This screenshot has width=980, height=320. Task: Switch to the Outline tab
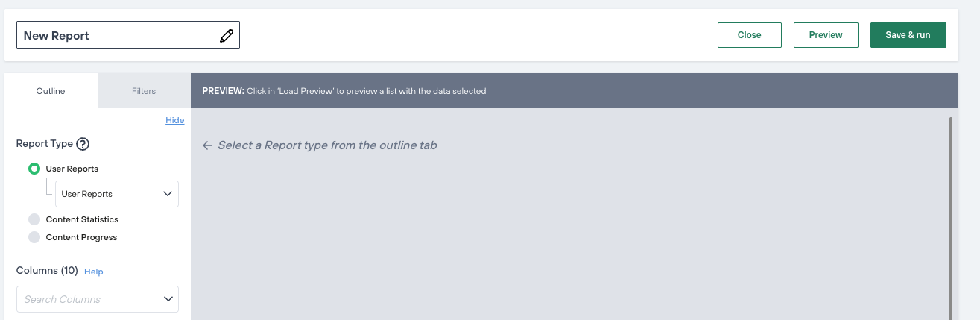(x=51, y=91)
